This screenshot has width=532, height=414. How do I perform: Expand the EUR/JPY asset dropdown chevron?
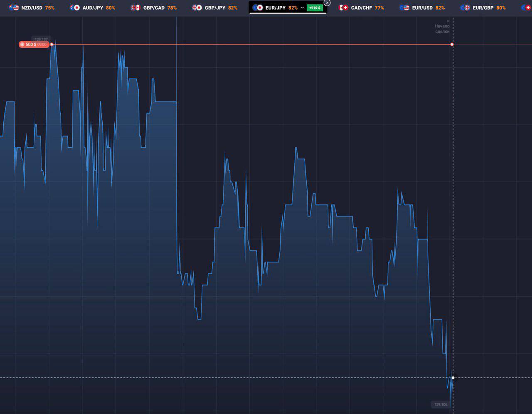(302, 8)
